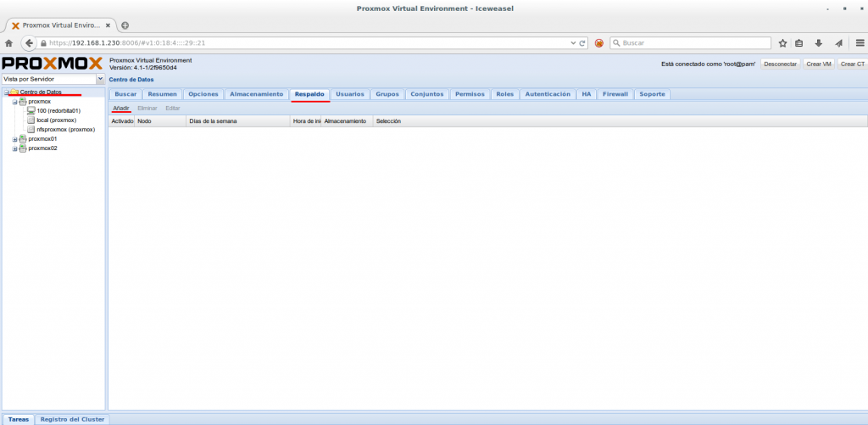Expand the proxmox02 node
Image resolution: width=868 pixels, height=425 pixels.
point(14,148)
